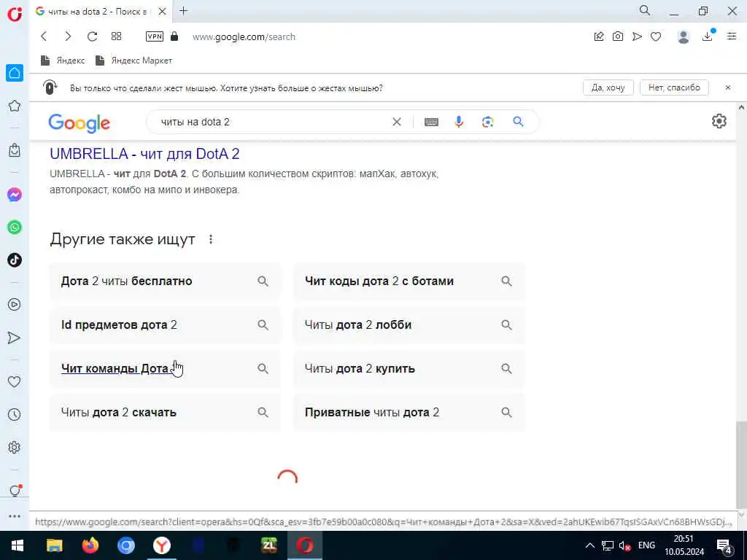Search 'Читы дота 2 купить' suggestion
The width and height of the screenshot is (747, 560).
pyautogui.click(x=409, y=368)
